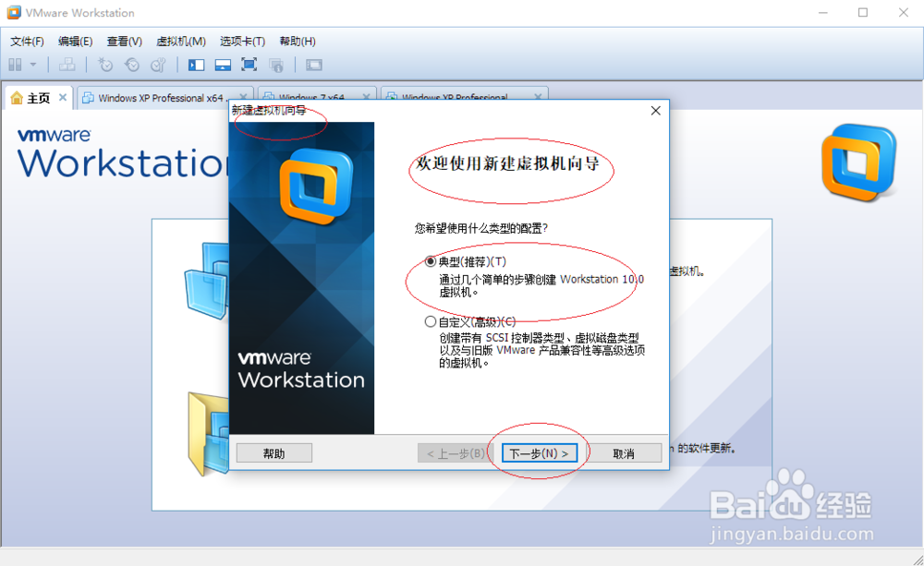This screenshot has height=566, width=924.
Task: Click the open virtual machine folder icon on home page
Action: coord(208,435)
